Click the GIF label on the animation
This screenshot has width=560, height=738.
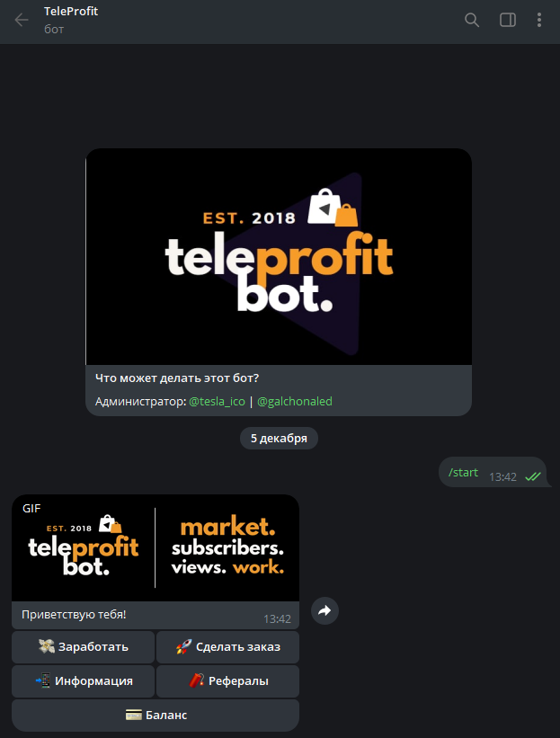[x=31, y=508]
